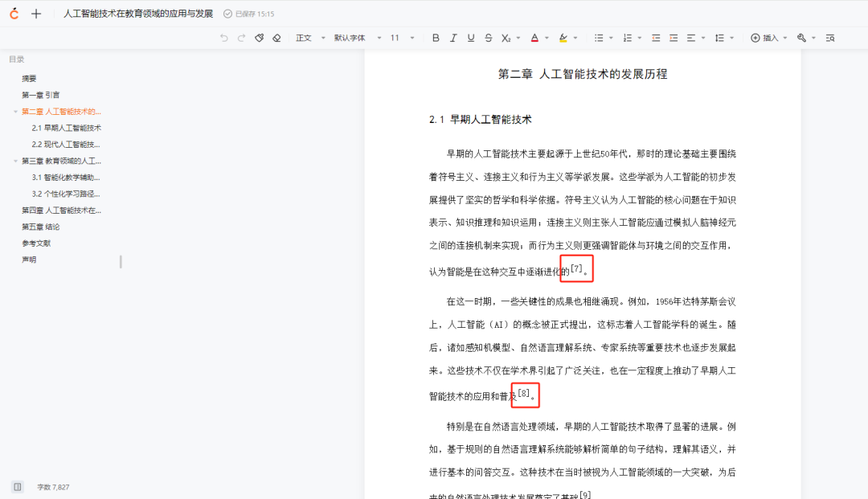Viewport: 868px width, 499px height.
Task: Collapse 第二章 in the outline
Action: [14, 112]
